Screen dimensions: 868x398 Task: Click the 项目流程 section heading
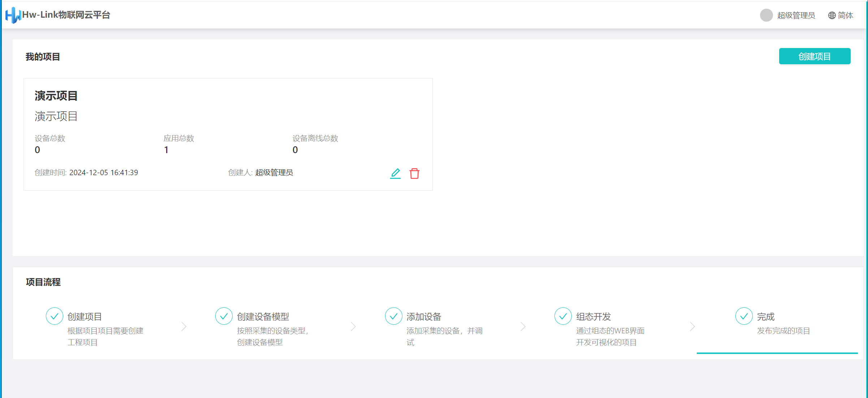[x=43, y=282]
